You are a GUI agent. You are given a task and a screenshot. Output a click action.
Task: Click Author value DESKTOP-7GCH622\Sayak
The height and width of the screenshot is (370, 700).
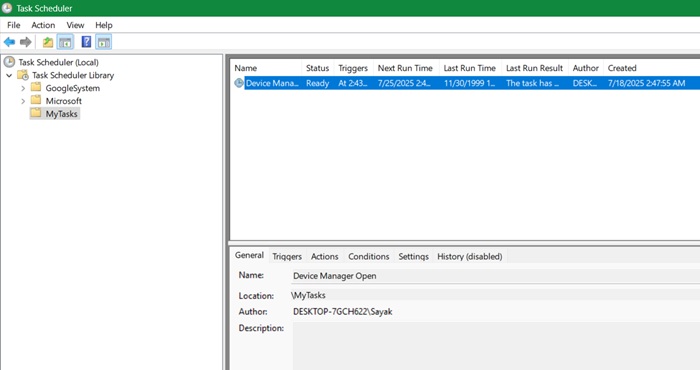(x=342, y=312)
